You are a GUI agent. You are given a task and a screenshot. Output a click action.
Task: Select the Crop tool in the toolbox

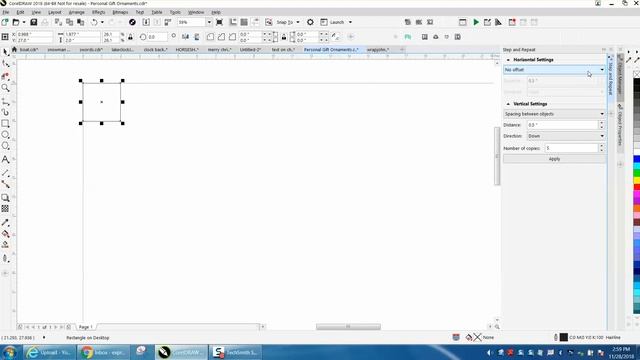(x=5, y=76)
